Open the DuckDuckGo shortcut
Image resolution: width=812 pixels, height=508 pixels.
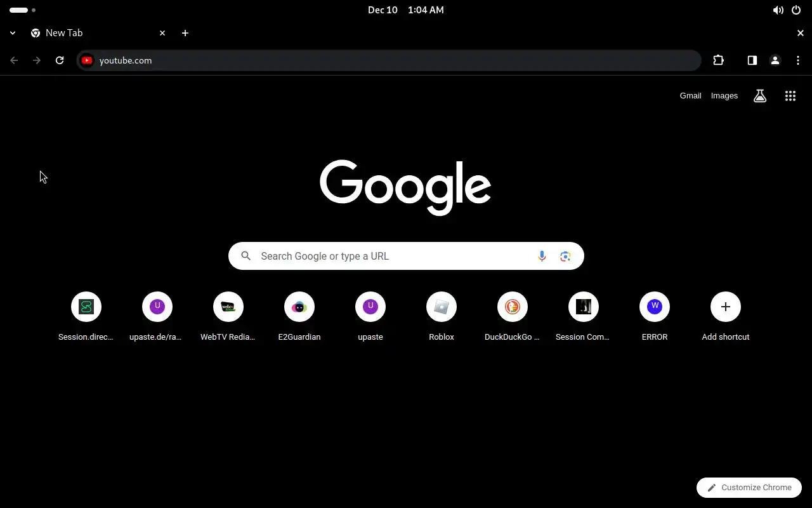click(x=513, y=316)
